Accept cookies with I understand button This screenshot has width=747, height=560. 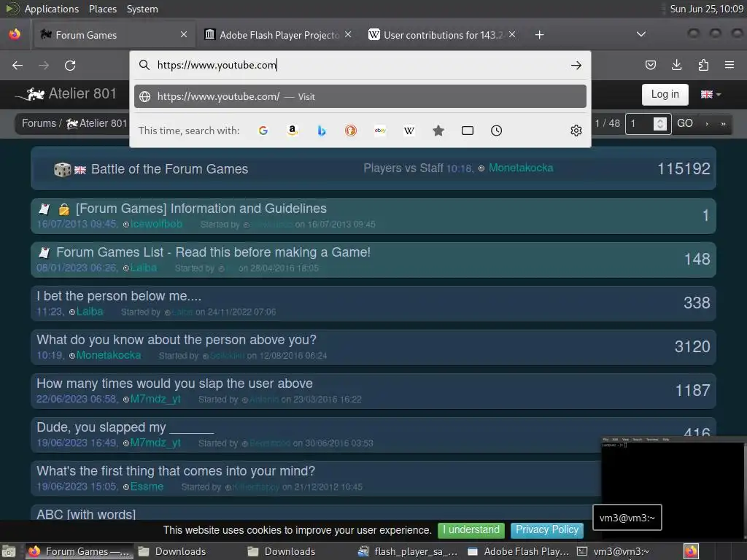tap(471, 529)
